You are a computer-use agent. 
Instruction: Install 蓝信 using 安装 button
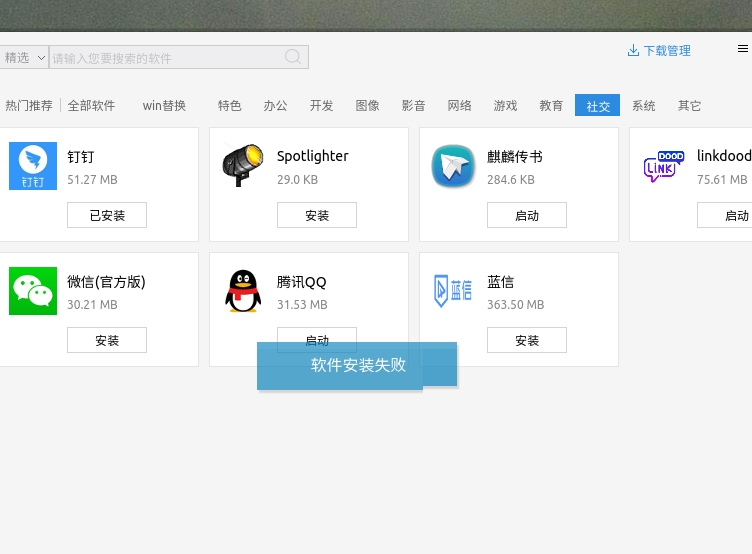527,340
